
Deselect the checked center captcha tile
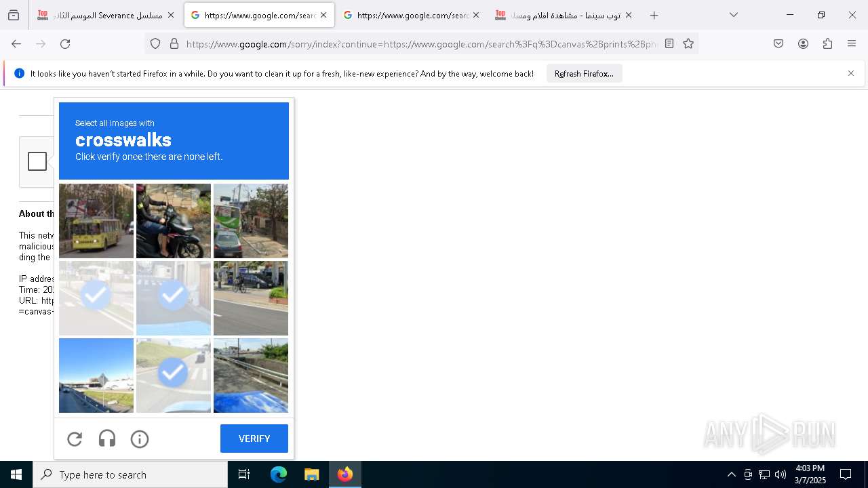click(174, 298)
